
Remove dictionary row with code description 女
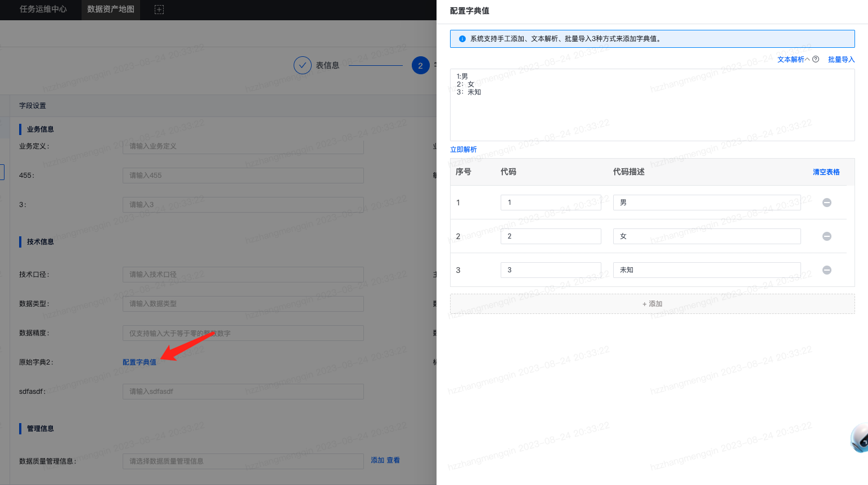pyautogui.click(x=827, y=236)
